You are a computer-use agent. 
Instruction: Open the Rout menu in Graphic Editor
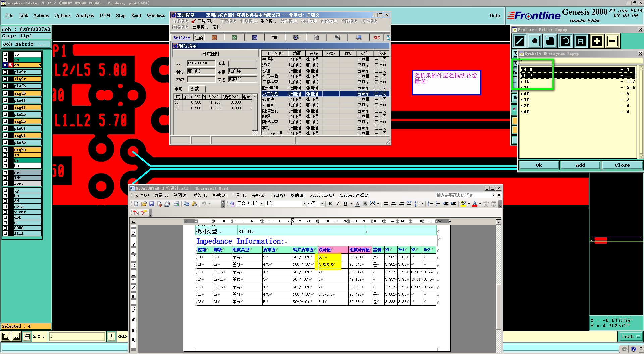tap(136, 15)
